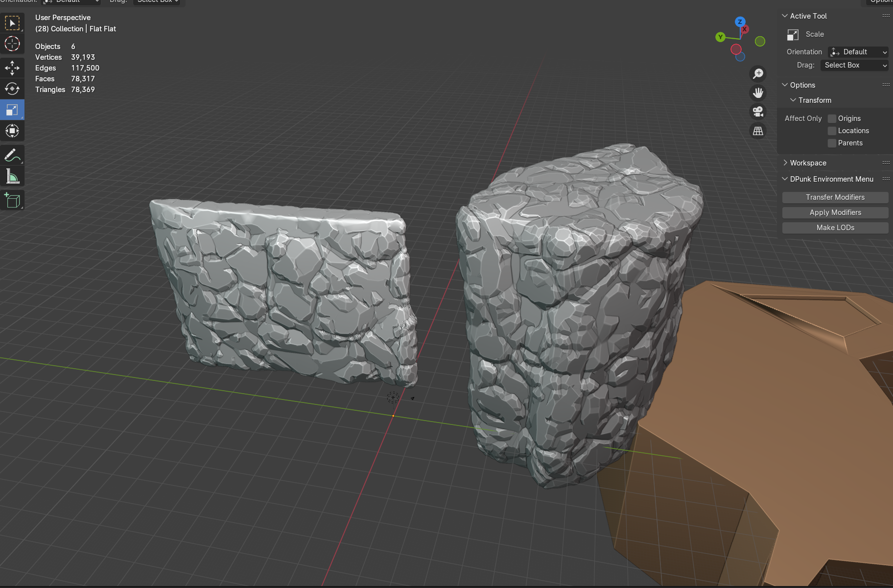Click the Make LODs button
Screen dimensions: 893x588
835,228
